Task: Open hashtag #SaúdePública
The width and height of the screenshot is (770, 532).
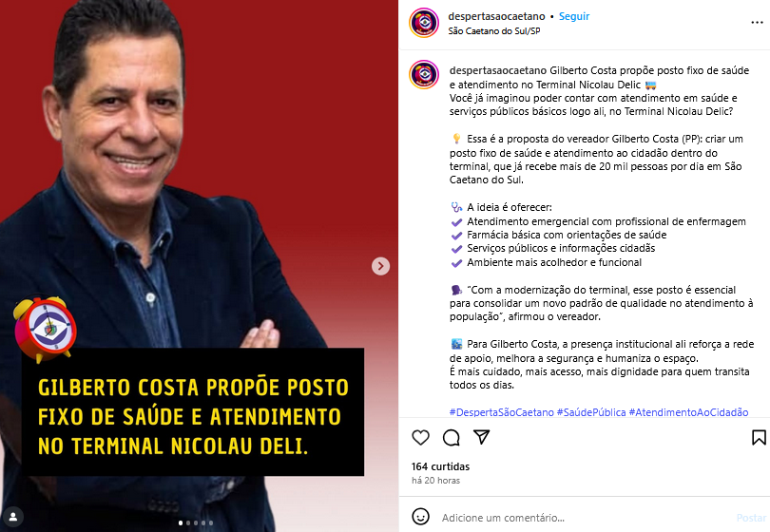Action: click(x=590, y=412)
